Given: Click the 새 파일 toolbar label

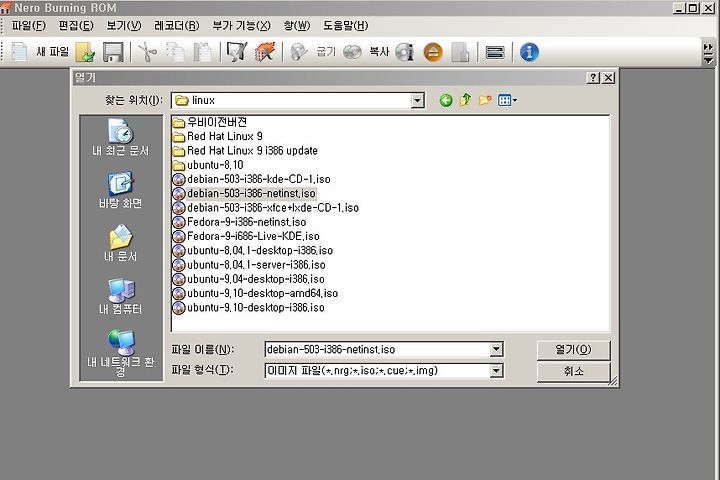Looking at the screenshot, I should (x=52, y=52).
